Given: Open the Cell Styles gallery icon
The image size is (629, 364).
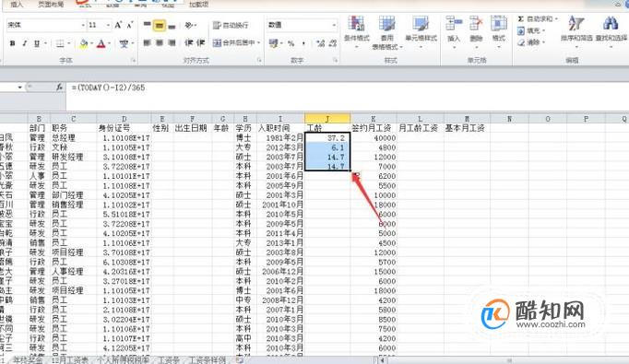Looking at the screenshot, I should point(421,24).
